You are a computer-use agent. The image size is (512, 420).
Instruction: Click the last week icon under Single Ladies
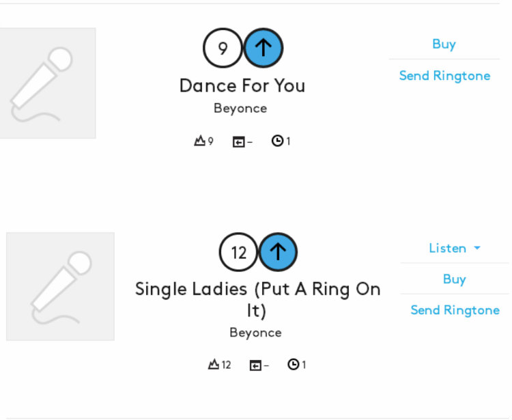[255, 365]
